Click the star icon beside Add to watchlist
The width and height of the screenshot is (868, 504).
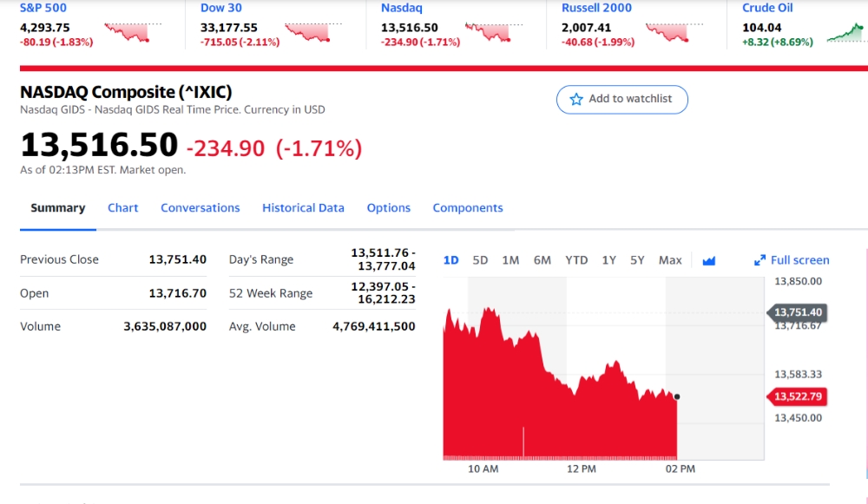click(576, 99)
